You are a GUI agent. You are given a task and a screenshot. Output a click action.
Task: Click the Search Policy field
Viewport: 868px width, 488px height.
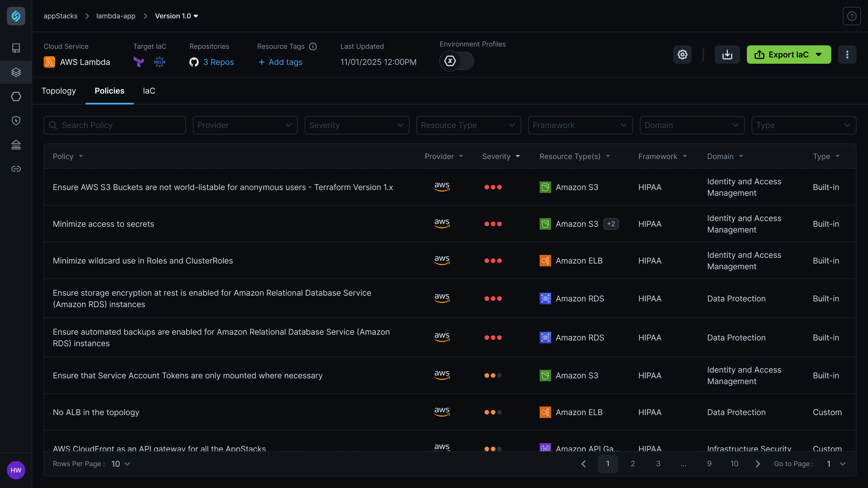click(x=115, y=125)
